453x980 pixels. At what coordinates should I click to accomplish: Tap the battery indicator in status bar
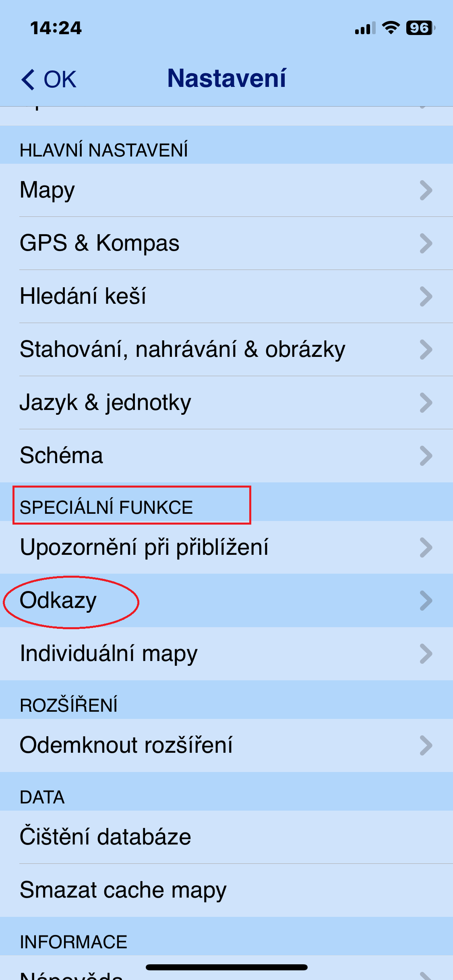420,28
